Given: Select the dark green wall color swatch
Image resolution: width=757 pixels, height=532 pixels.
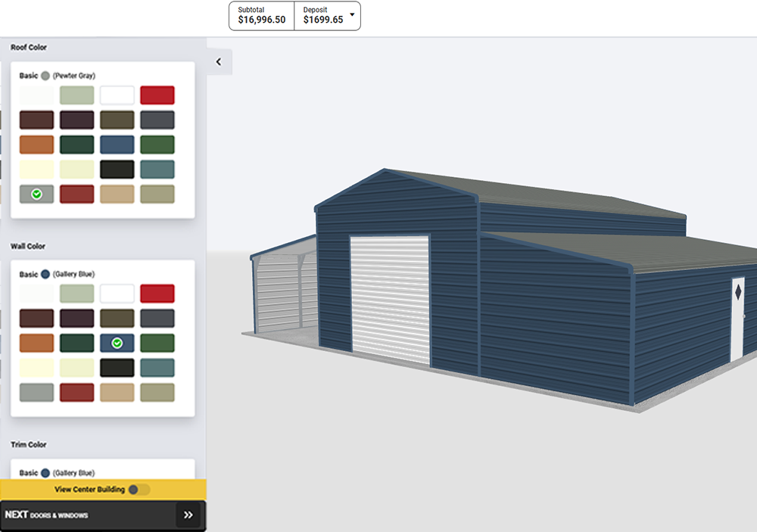Looking at the screenshot, I should [x=76, y=344].
